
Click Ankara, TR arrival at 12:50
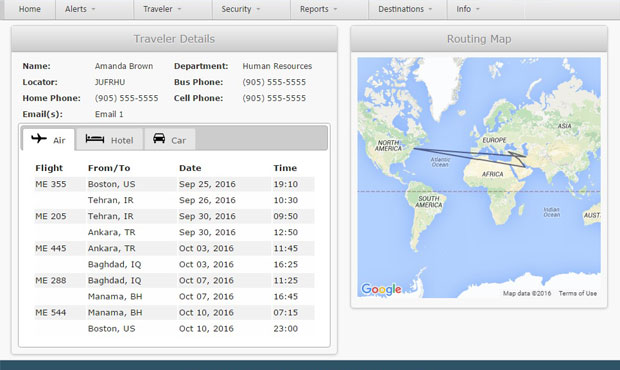coord(112,232)
